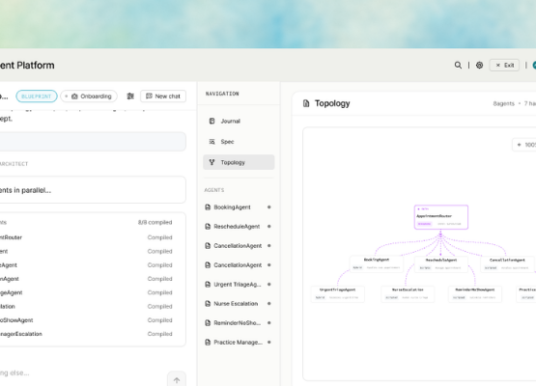Select Urgent TriageAg... in the agents list
Viewport: 536px width, 386px height.
237,284
